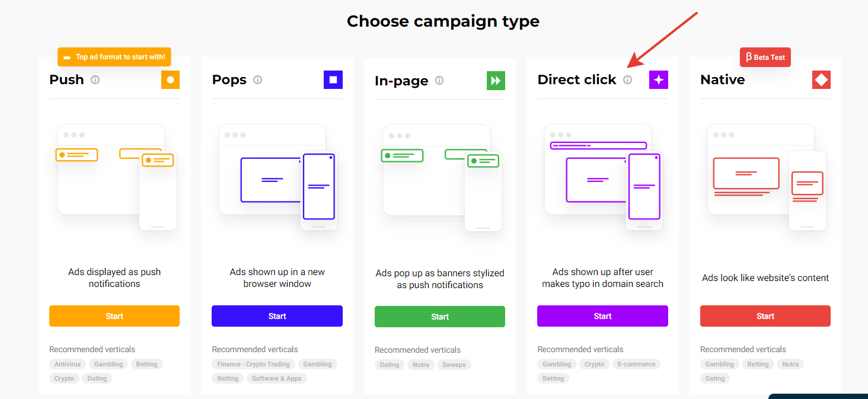Click the info icon beside Pops
868x399 pixels.
(x=257, y=79)
